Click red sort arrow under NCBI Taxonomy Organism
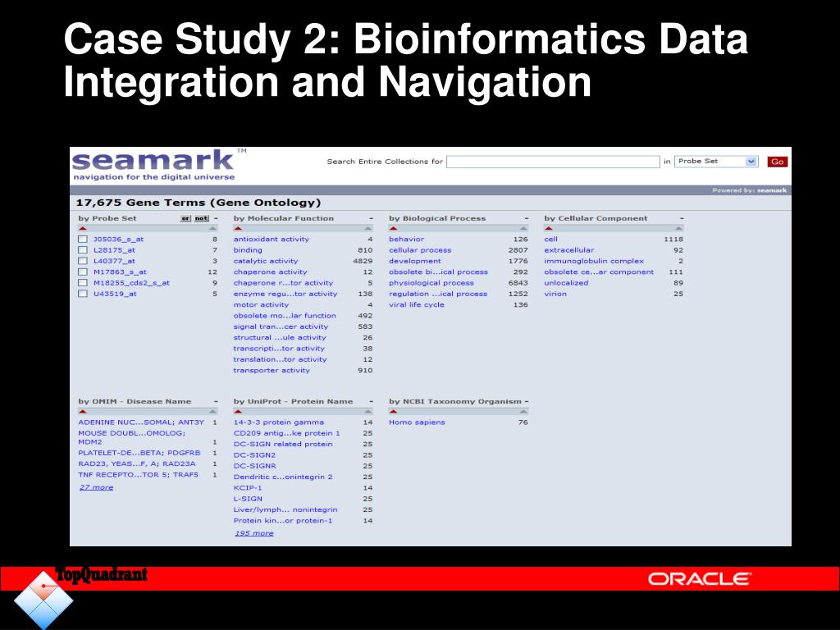Viewport: 840px width, 630px height. click(393, 412)
